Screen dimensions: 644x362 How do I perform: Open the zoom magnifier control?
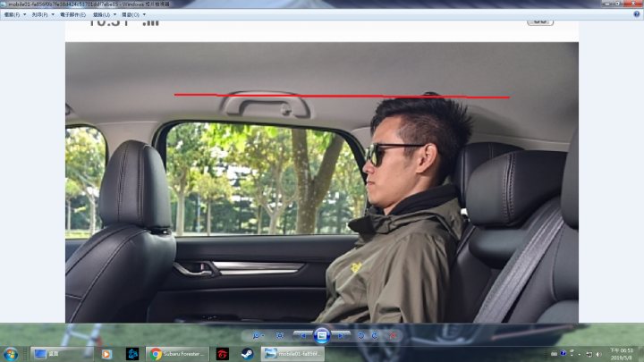tap(258, 336)
